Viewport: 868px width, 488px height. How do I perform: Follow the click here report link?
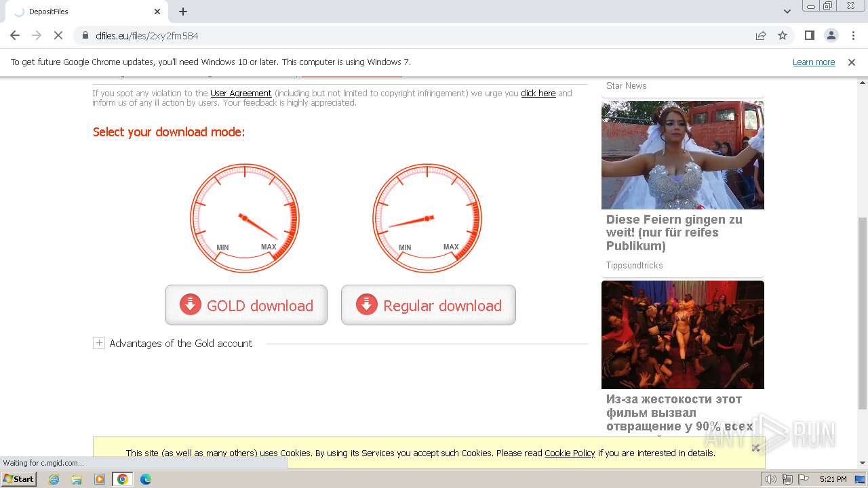(x=538, y=94)
